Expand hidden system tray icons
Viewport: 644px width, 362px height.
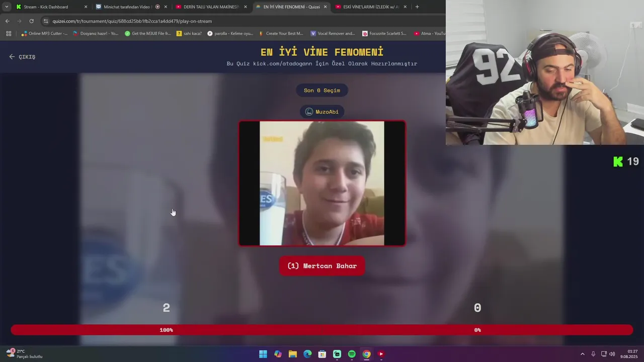[583, 354]
